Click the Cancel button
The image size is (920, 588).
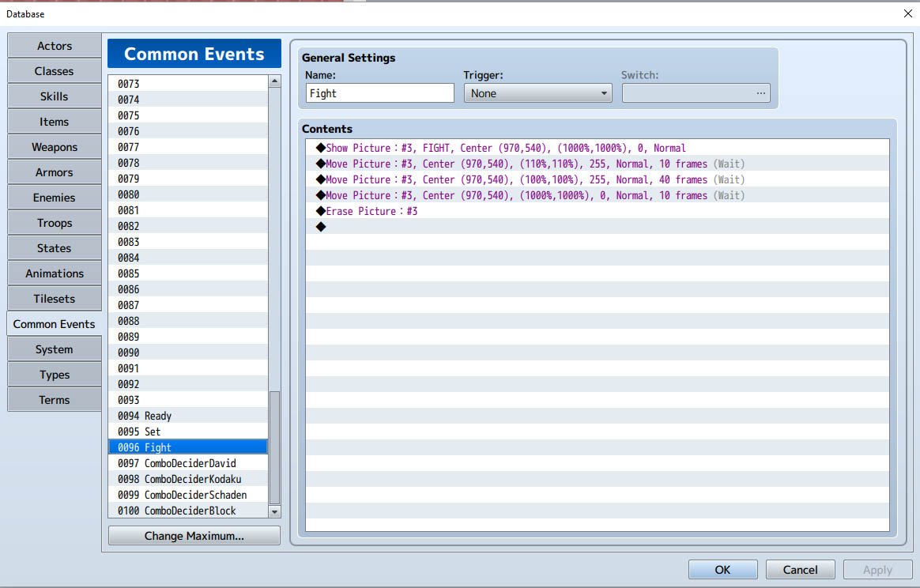click(800, 570)
